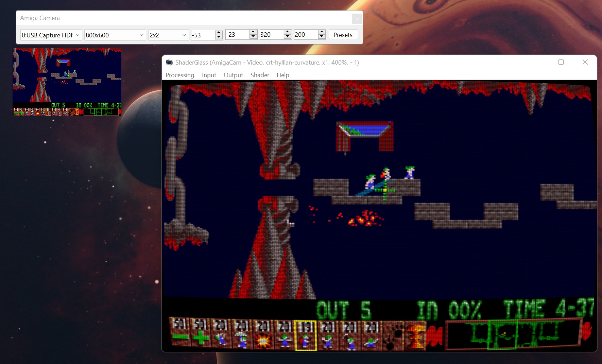Screen dimensions: 602x364
Task: Click the green level minimap
Action: click(x=513, y=334)
